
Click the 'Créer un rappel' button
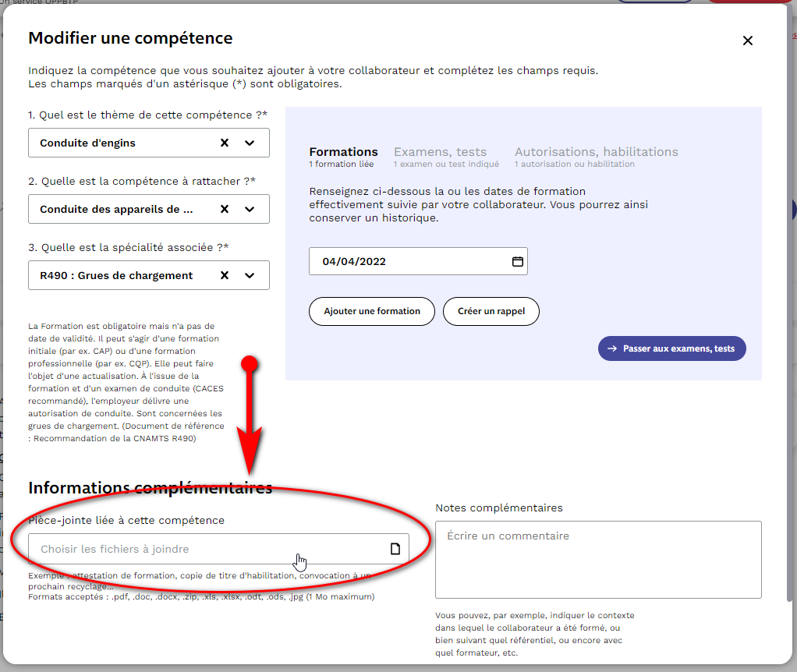(491, 311)
